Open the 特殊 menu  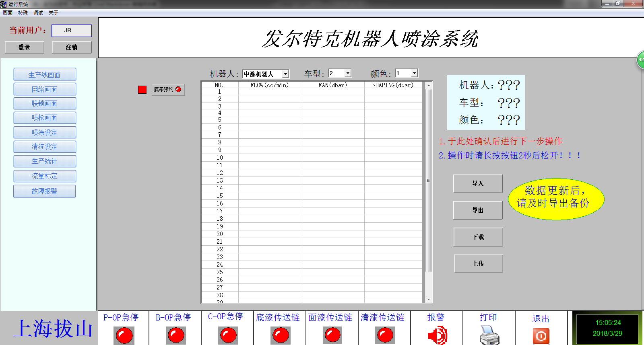23,13
